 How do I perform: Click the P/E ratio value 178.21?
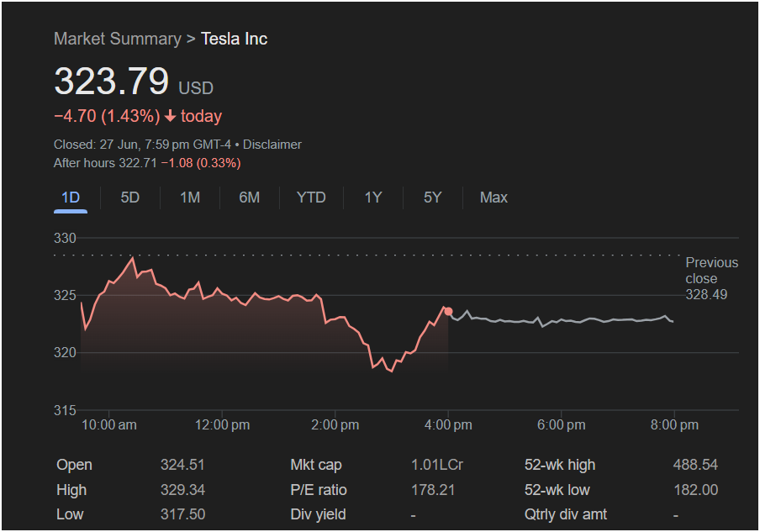(x=433, y=490)
